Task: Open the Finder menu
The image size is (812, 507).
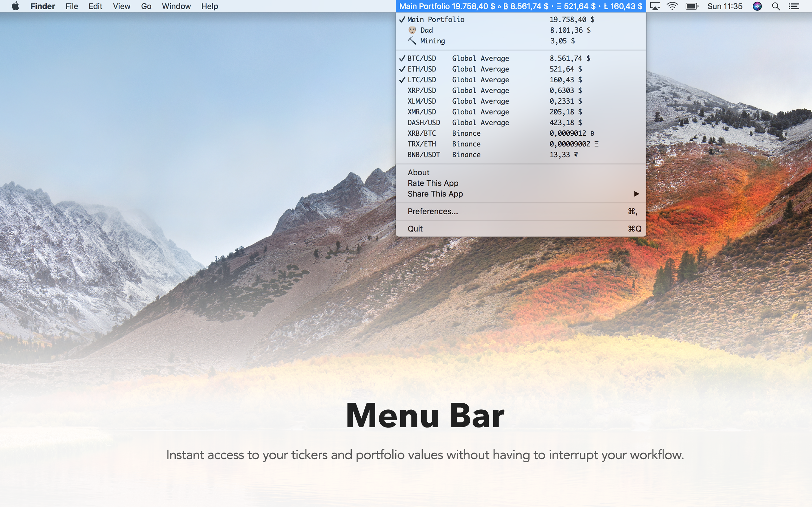Action: coord(43,6)
